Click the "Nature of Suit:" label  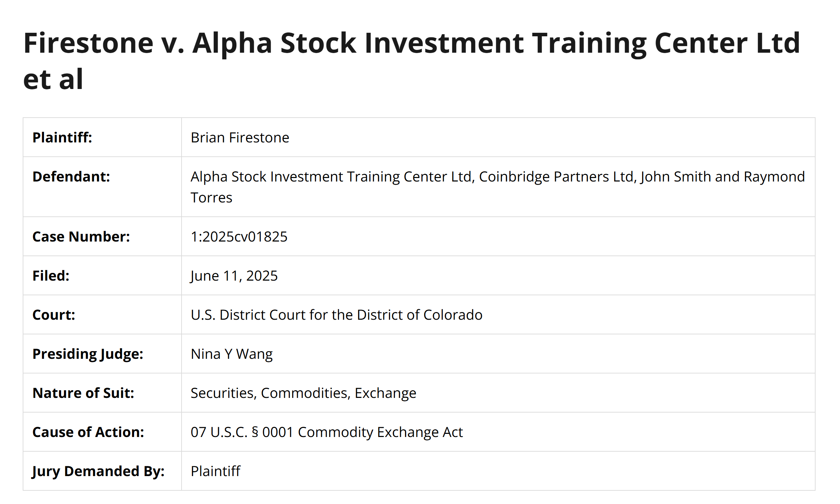pos(83,393)
